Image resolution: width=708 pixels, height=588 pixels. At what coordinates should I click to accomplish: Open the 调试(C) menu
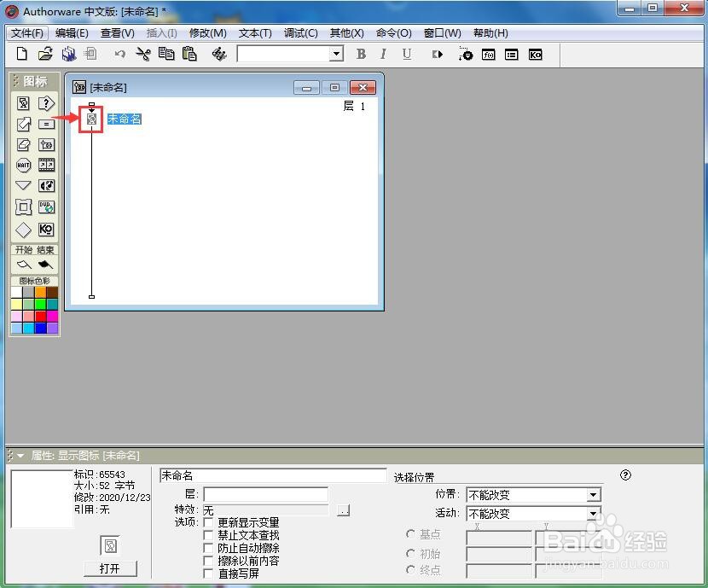(x=301, y=33)
